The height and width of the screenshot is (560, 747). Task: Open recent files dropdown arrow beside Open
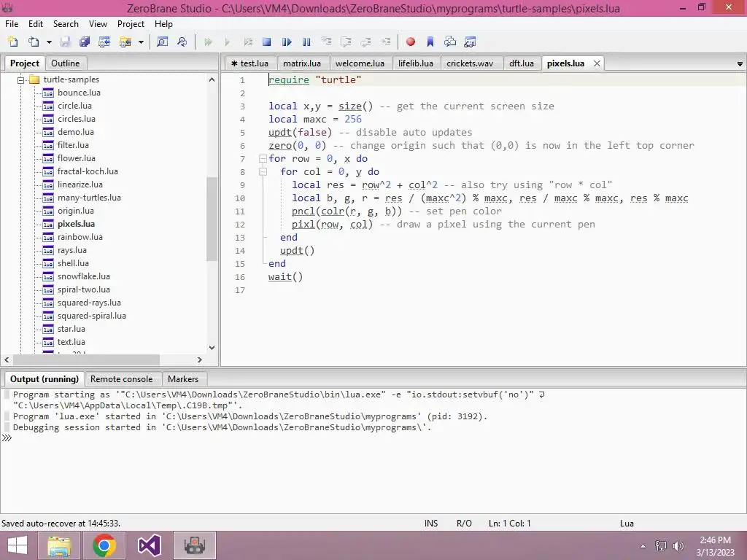pyautogui.click(x=49, y=42)
